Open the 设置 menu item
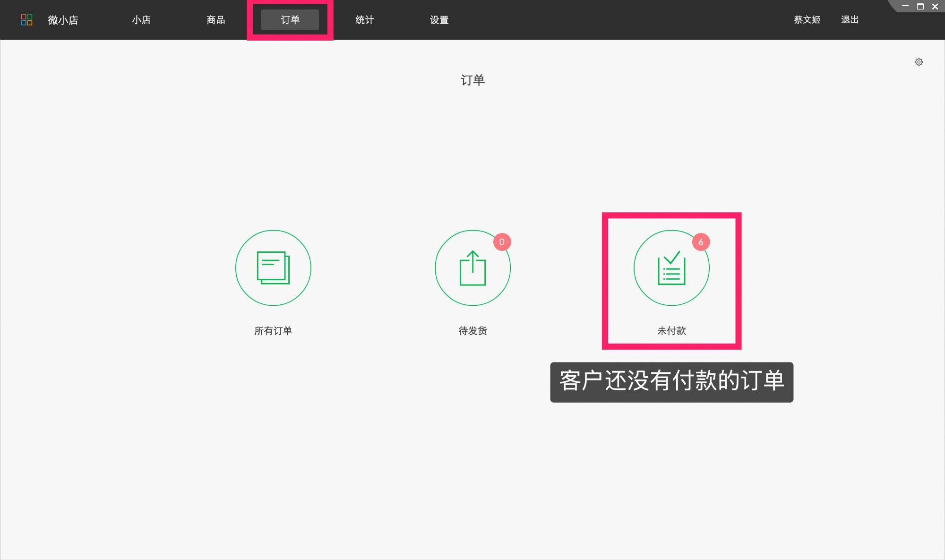Image resolution: width=945 pixels, height=560 pixels. tap(439, 19)
